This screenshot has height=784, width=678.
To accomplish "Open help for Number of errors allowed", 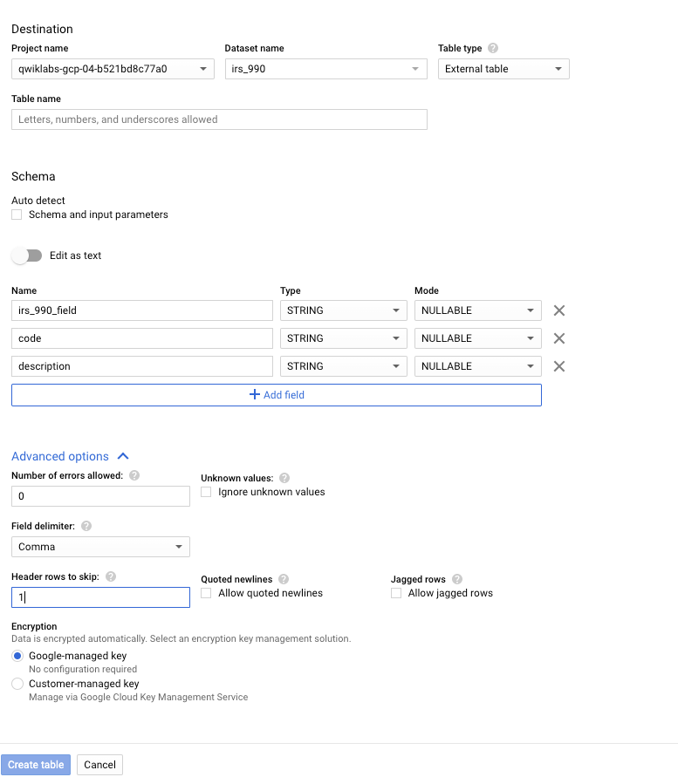I will [134, 475].
